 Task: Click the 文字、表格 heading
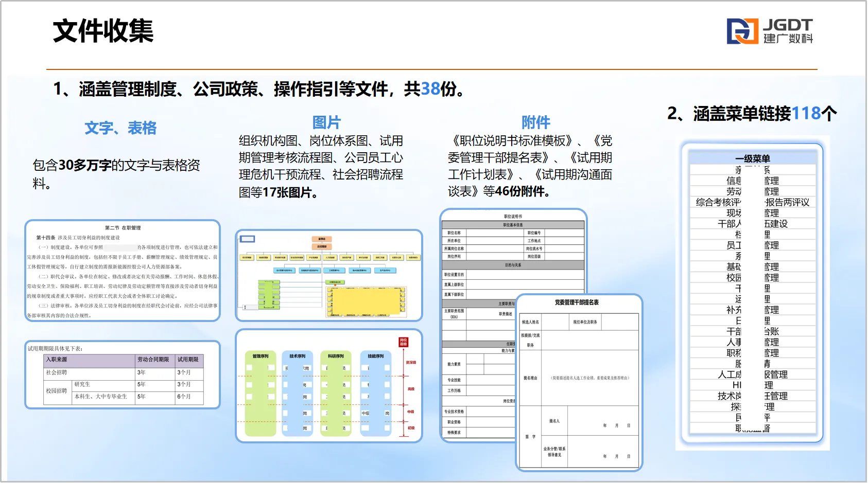[120, 128]
